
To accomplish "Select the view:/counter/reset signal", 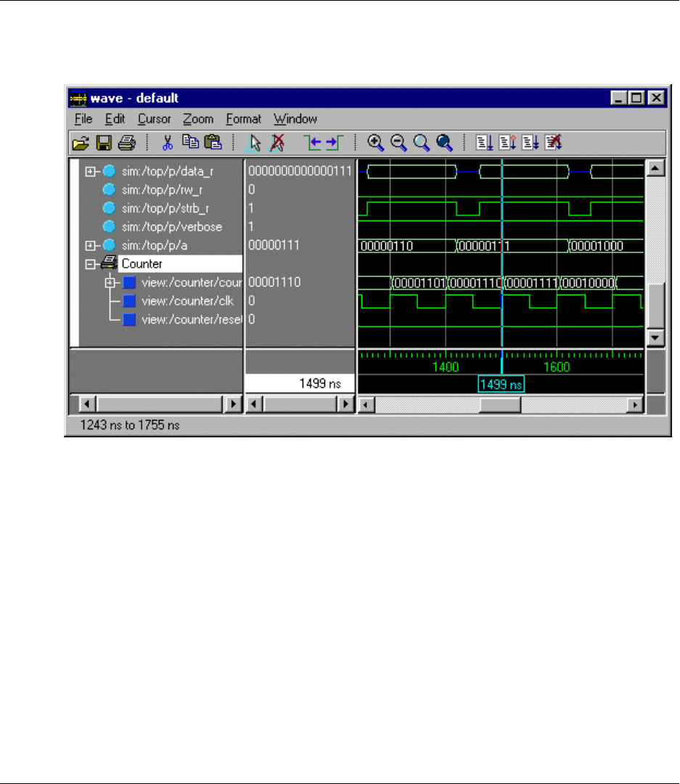I will coord(192,320).
